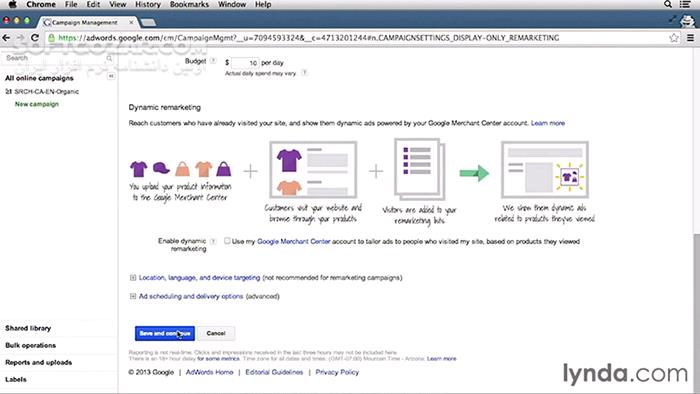Open the Privacy Policy link
Screen dimensions: 700x394
click(x=337, y=372)
